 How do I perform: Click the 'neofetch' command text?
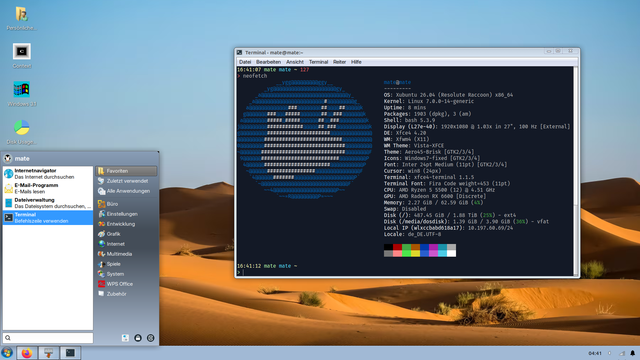click(x=255, y=76)
